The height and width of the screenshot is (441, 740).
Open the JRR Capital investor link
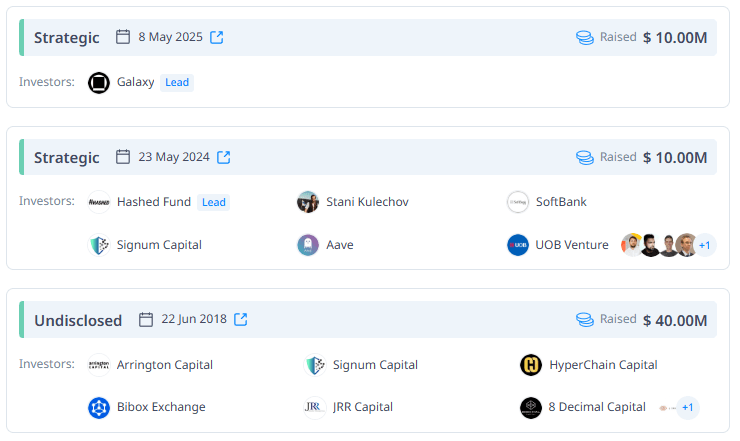pos(362,407)
